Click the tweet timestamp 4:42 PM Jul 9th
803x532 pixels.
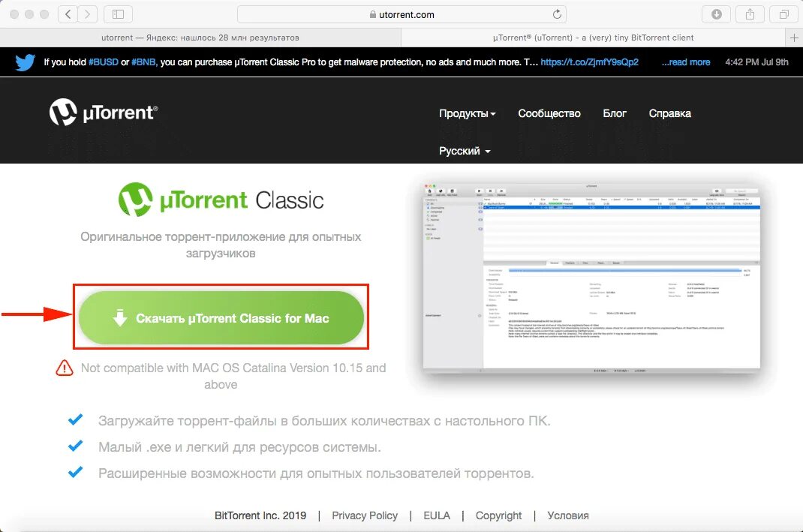tap(756, 62)
